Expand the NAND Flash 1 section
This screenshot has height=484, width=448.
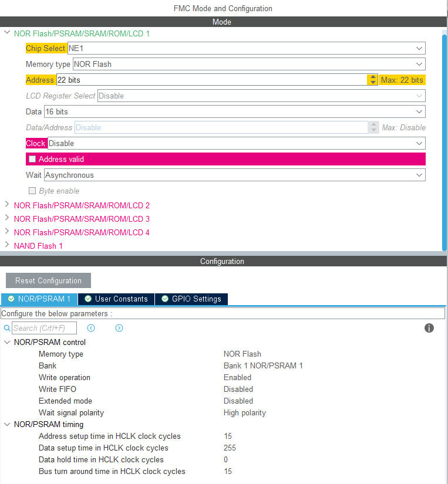[x=7, y=245]
